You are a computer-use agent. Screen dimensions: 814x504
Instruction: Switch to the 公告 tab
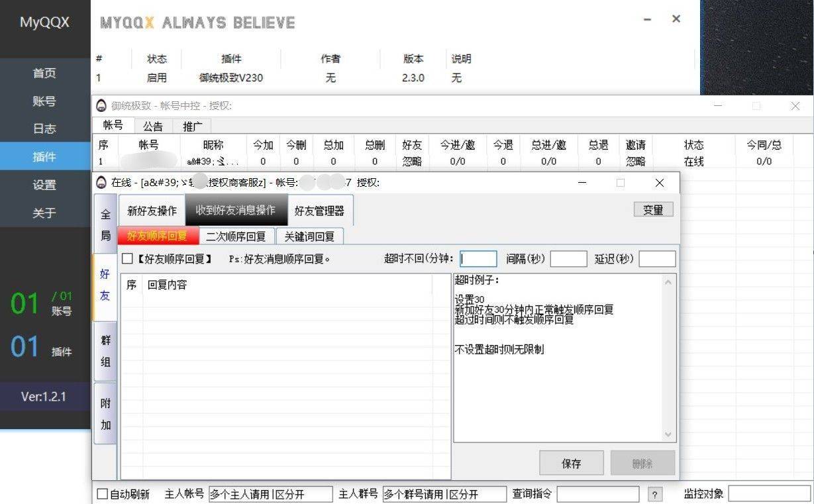[153, 126]
